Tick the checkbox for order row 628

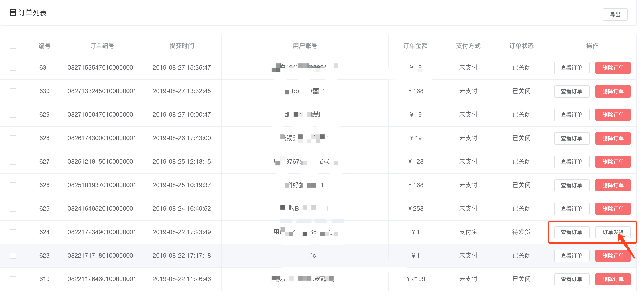pyautogui.click(x=13, y=138)
